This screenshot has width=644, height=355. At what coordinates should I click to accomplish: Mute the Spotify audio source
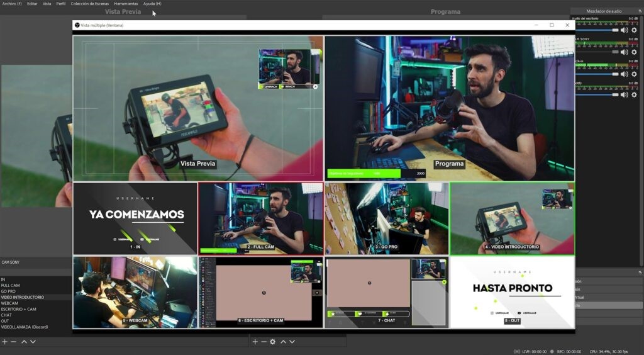625,94
